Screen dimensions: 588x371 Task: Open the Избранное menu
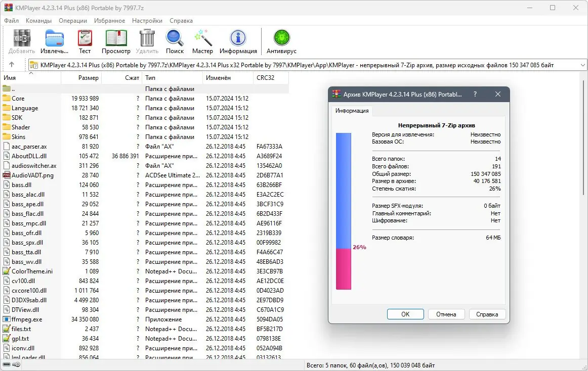pos(109,21)
